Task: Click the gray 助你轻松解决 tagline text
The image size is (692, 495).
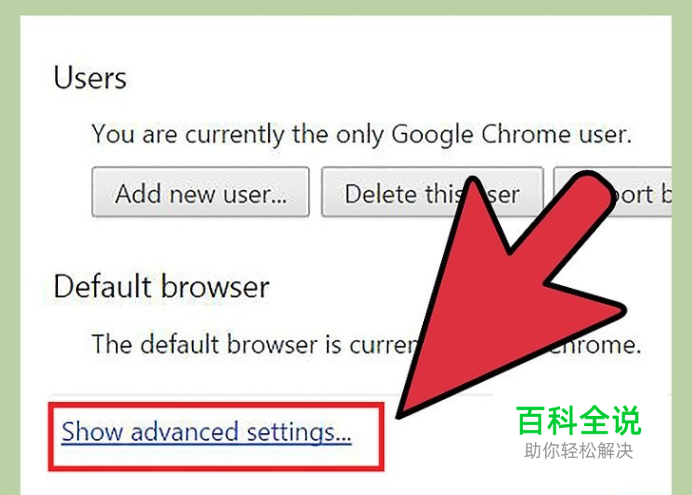Action: click(x=579, y=451)
